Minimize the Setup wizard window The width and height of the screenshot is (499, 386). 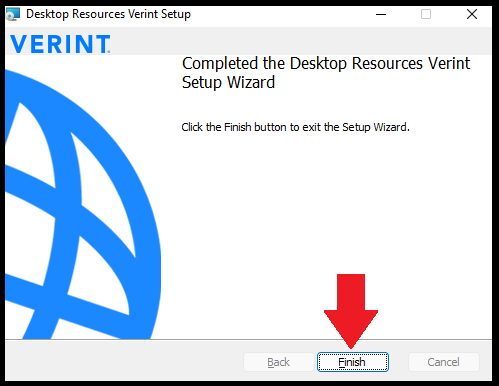coord(381,14)
